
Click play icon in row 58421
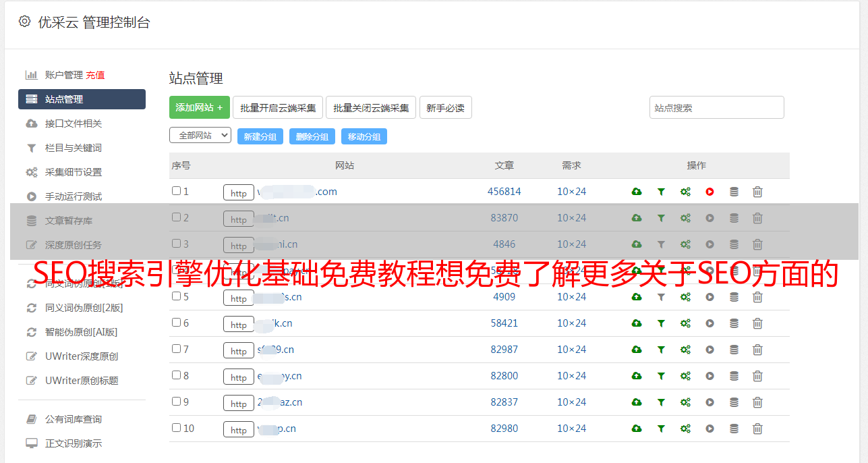click(x=710, y=323)
